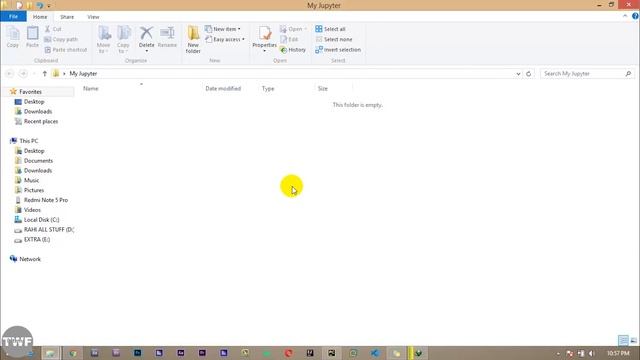Open Chrome from the taskbar

click(73, 353)
